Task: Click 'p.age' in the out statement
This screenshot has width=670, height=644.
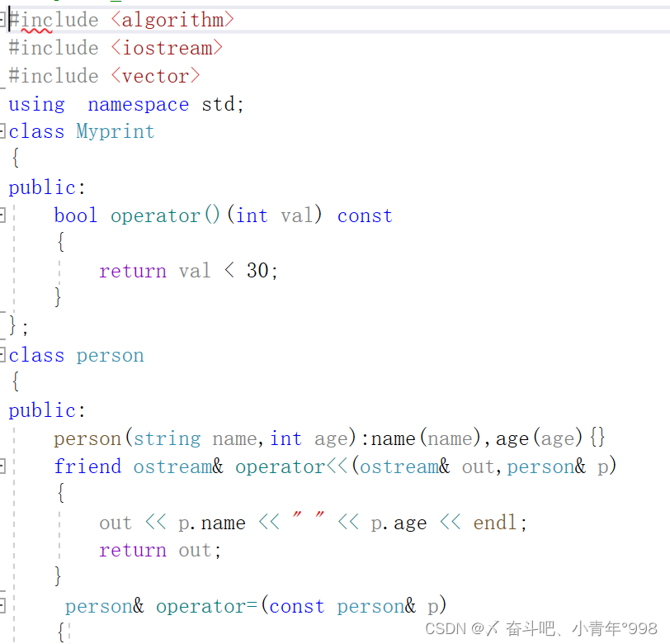Action: click(399, 523)
